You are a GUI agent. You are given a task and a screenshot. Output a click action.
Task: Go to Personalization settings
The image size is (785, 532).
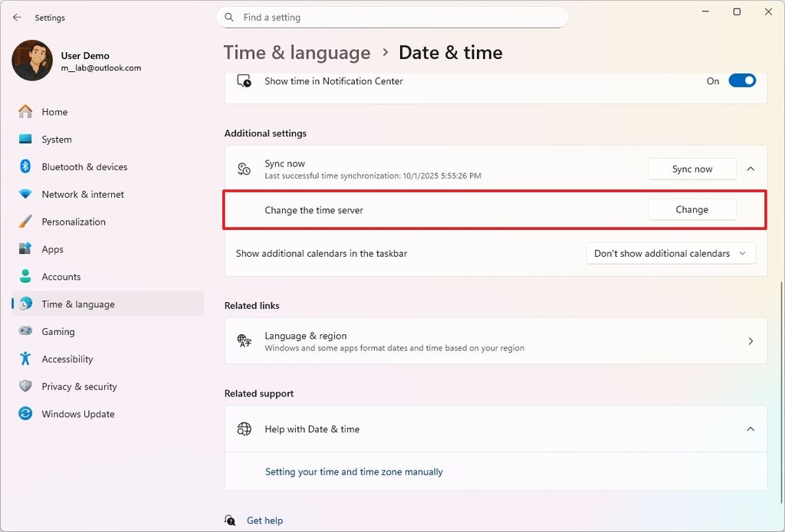click(74, 222)
